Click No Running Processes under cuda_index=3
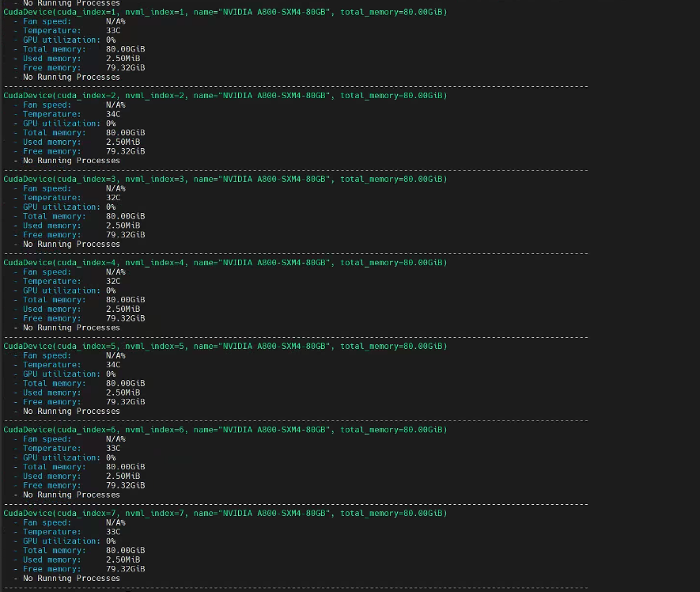 71,245
